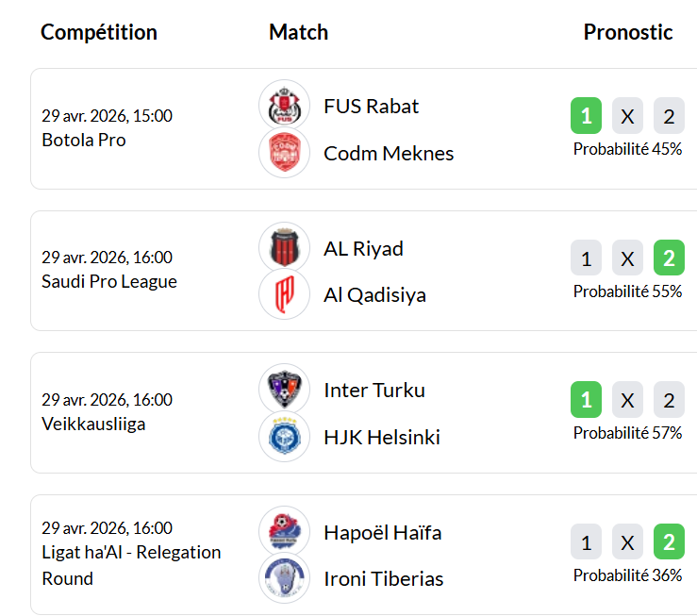697x616 pixels.
Task: Open the Hapoël Haïfa team logo
Action: tap(284, 532)
